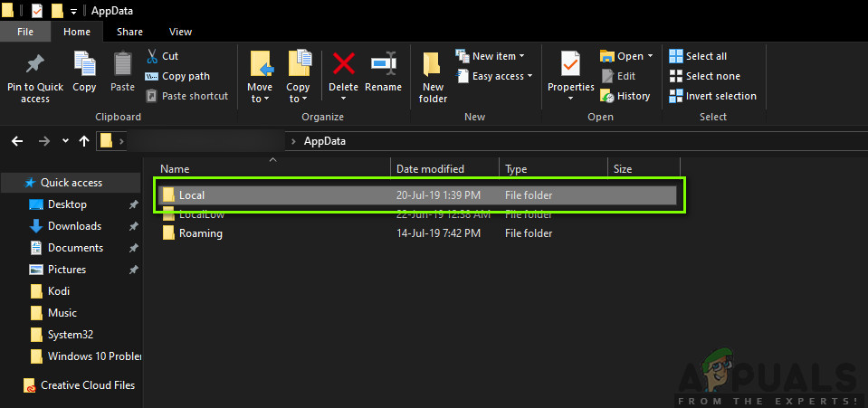Open Desktop in navigation pane
Screen dimensions: 868x408
coord(67,204)
